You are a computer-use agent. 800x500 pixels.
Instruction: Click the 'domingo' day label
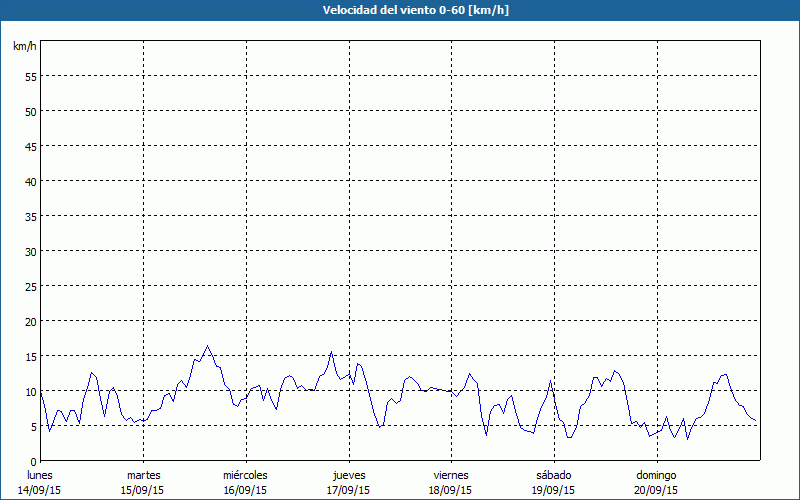pyautogui.click(x=655, y=475)
